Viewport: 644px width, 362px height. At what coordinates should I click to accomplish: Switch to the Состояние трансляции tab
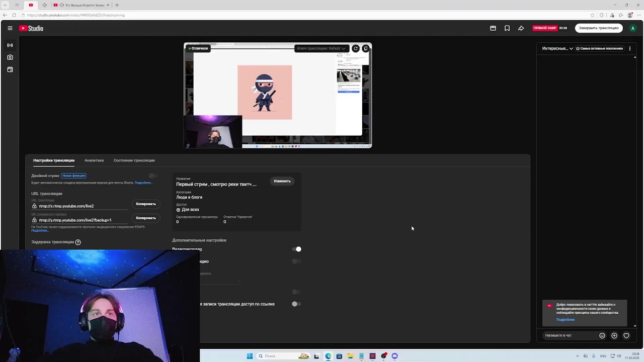point(134,160)
